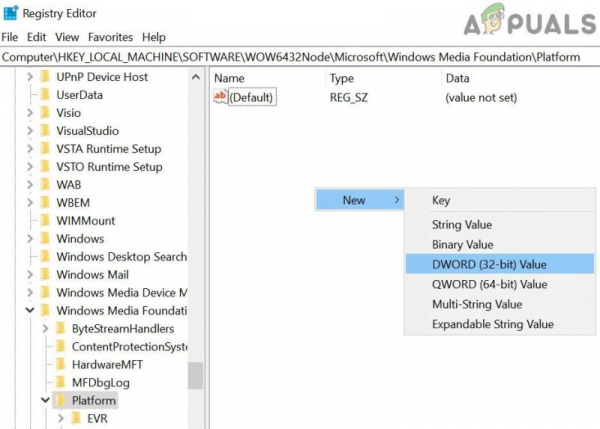The image size is (600, 429).
Task: Select the Windows folder icon
Action: 45,238
